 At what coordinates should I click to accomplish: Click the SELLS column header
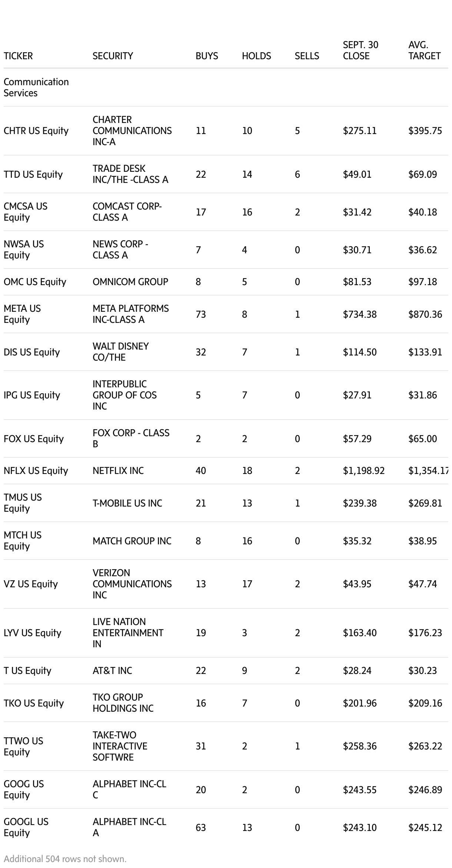(x=307, y=56)
